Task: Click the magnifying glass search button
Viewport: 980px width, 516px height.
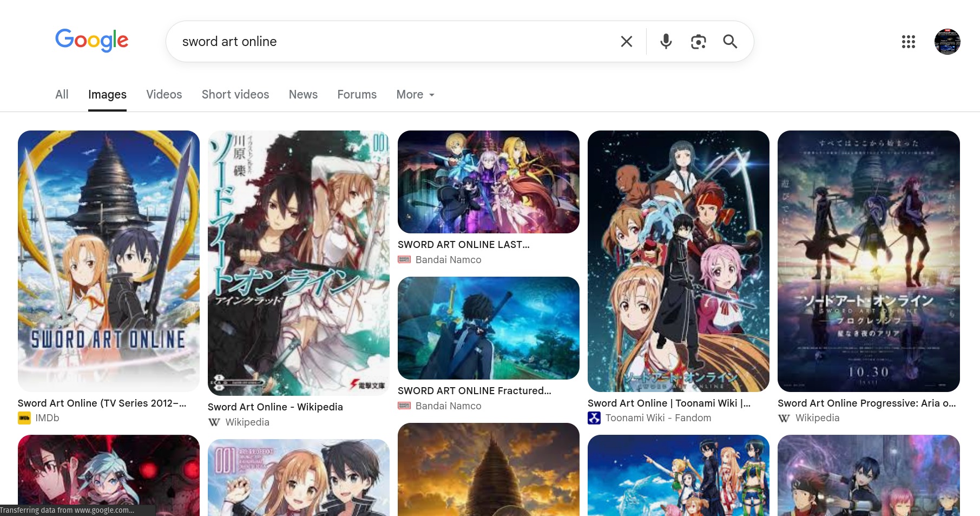Action: click(730, 42)
